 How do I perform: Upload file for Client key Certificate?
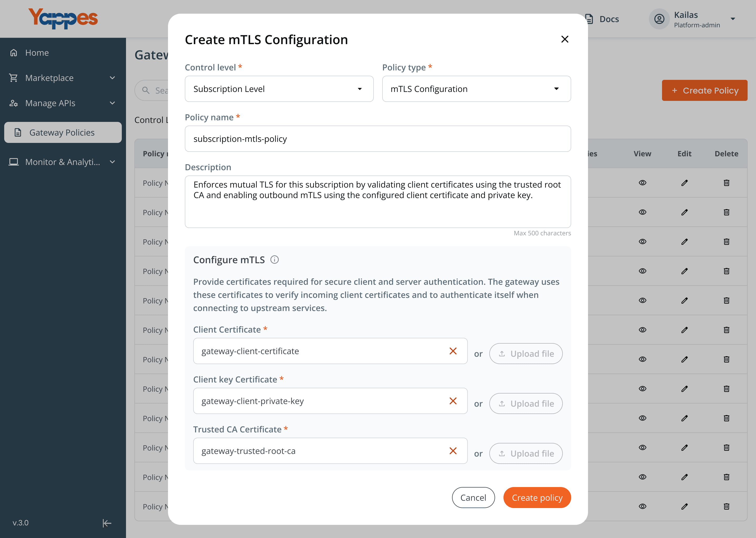[526, 403]
